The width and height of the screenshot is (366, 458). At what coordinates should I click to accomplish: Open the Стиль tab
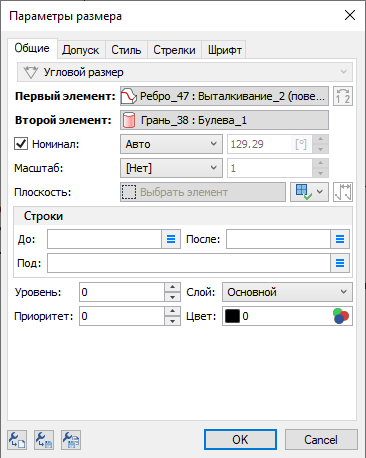point(126,50)
